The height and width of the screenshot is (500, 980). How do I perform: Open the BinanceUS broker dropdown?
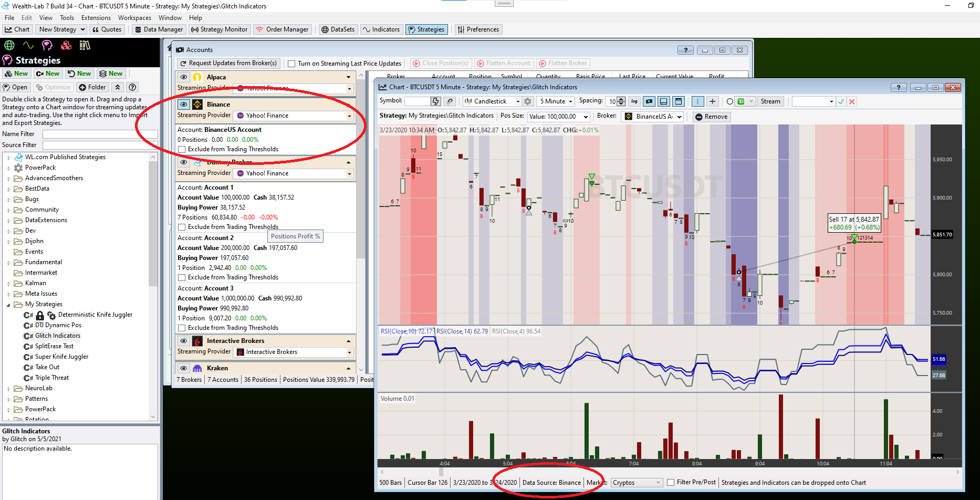[x=653, y=117]
